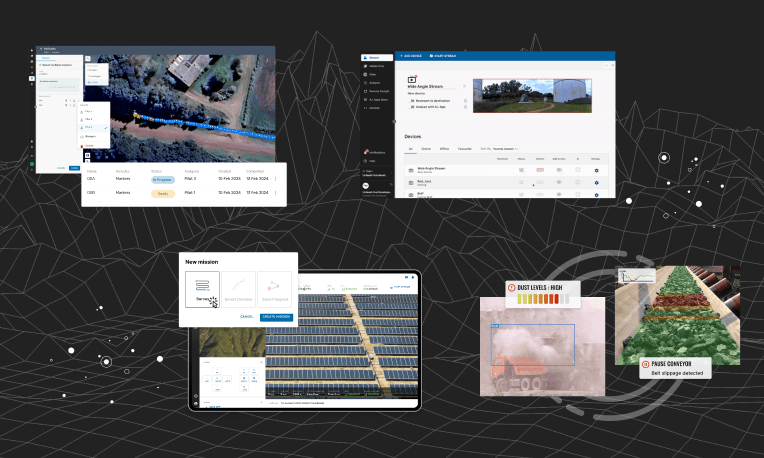Click the Start Stream button
Screen dimensions: 764x458
click(443, 56)
